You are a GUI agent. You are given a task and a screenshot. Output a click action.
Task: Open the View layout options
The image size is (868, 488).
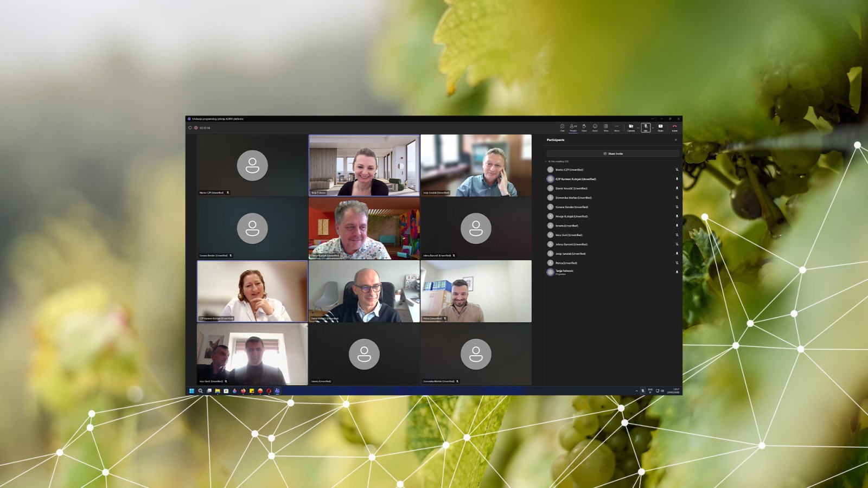(606, 127)
